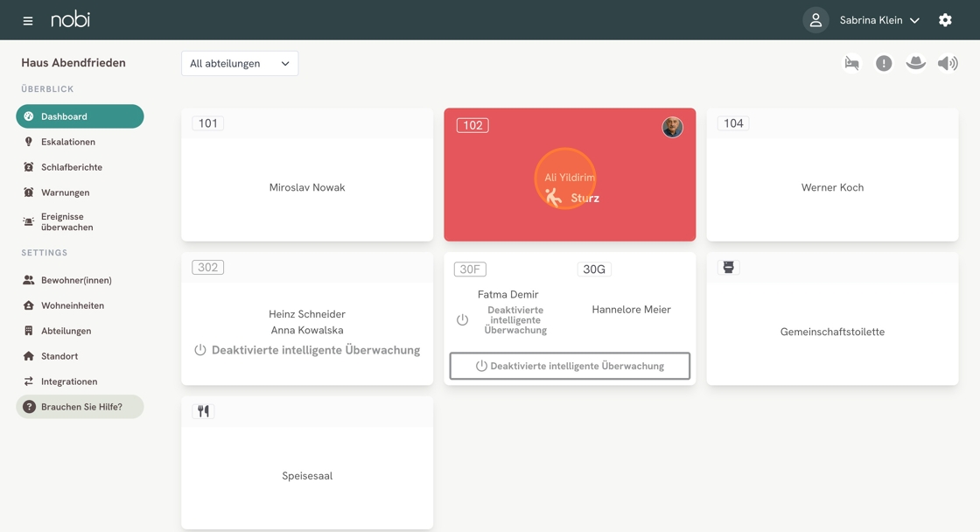This screenshot has height=532, width=980.
Task: Open the room 101 Miroslav Nowak card
Action: coord(307,187)
